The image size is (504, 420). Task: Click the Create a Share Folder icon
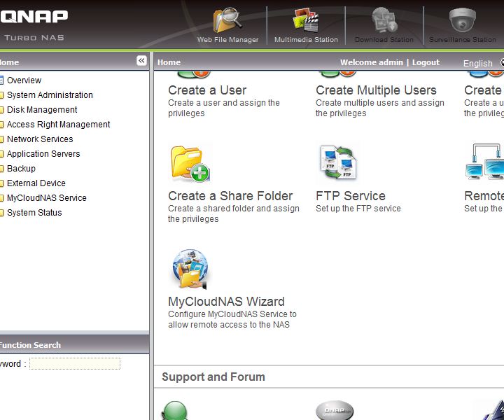[190, 163]
